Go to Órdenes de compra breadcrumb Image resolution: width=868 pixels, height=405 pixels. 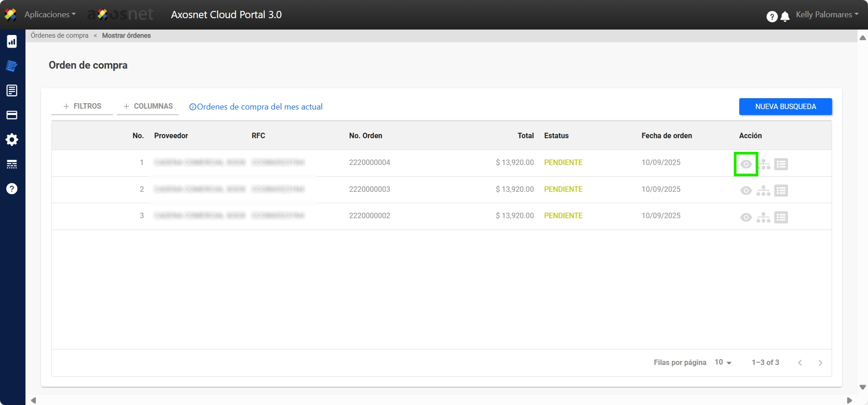click(x=60, y=35)
